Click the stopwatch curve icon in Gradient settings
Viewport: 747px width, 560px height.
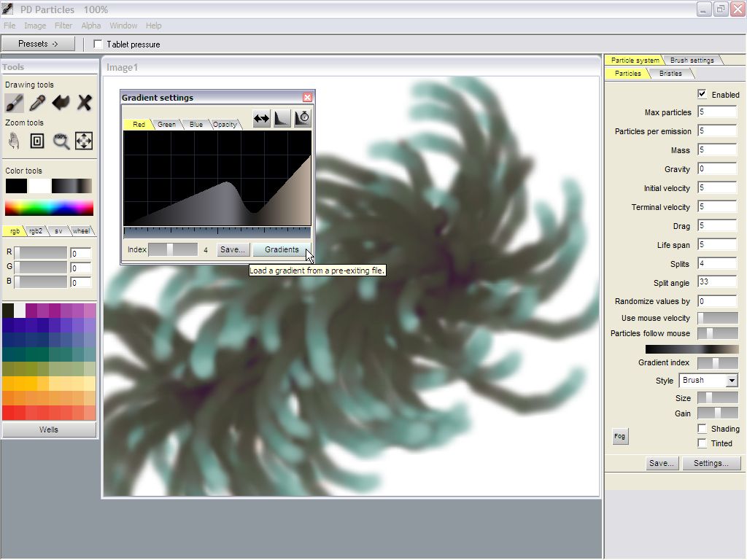303,119
